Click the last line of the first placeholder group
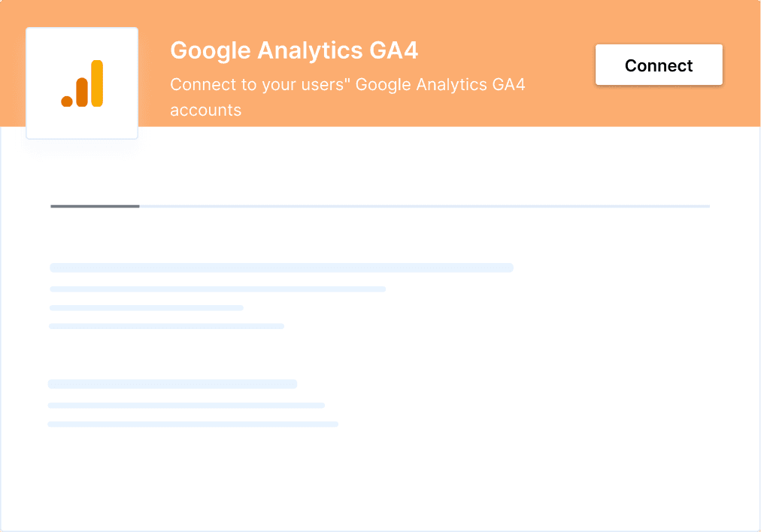761x532 pixels. click(x=166, y=326)
